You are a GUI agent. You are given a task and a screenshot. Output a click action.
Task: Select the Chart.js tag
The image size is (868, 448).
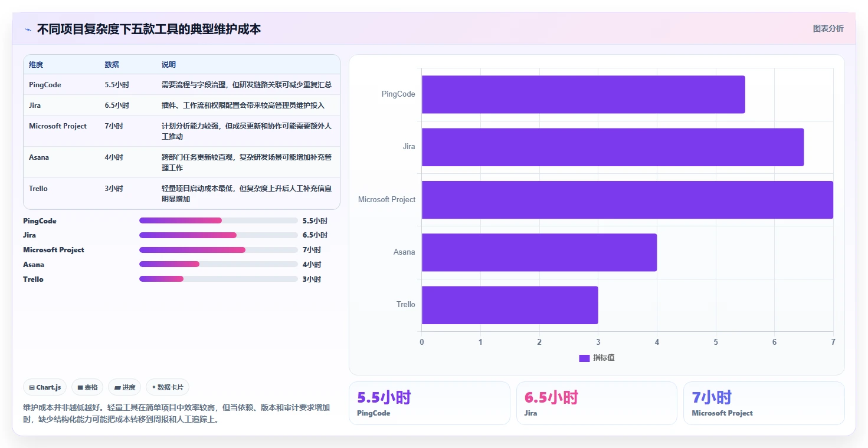coord(45,387)
